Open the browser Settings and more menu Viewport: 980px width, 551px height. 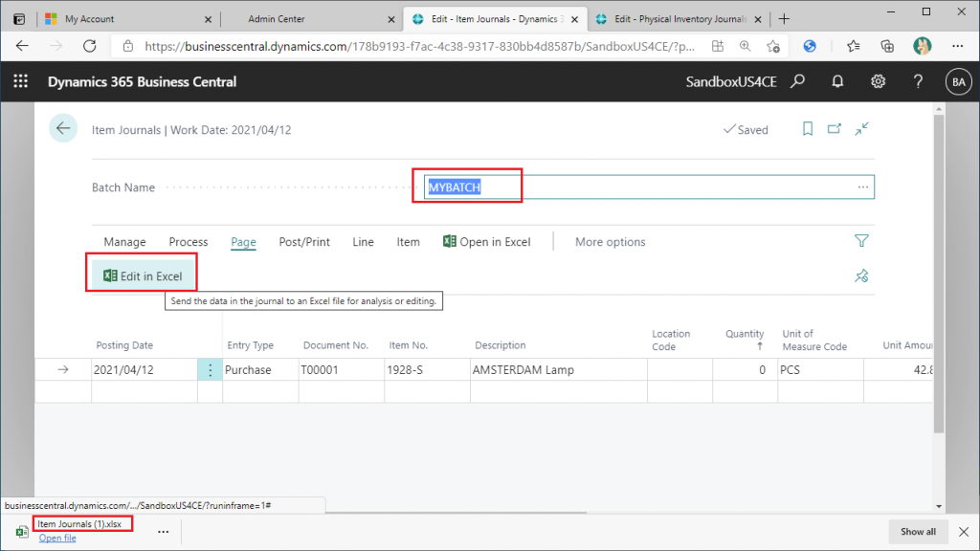click(957, 46)
